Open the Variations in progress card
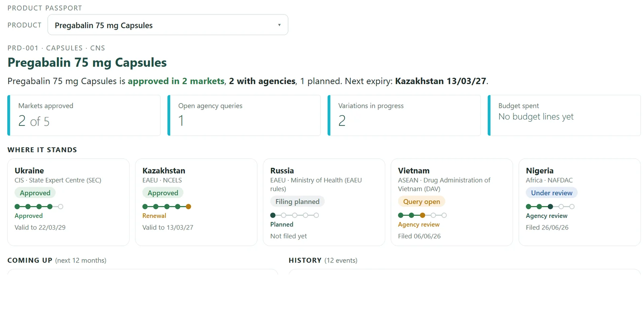 point(404,116)
